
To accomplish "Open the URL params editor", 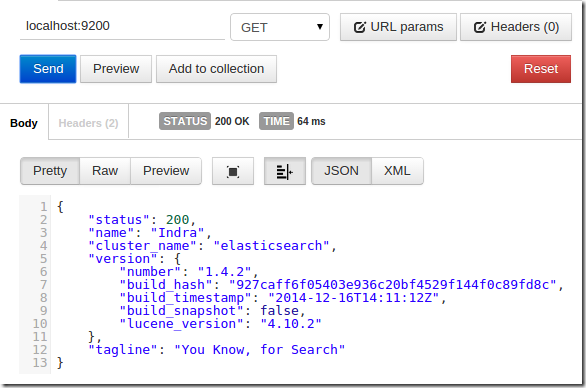I will 398,27.
